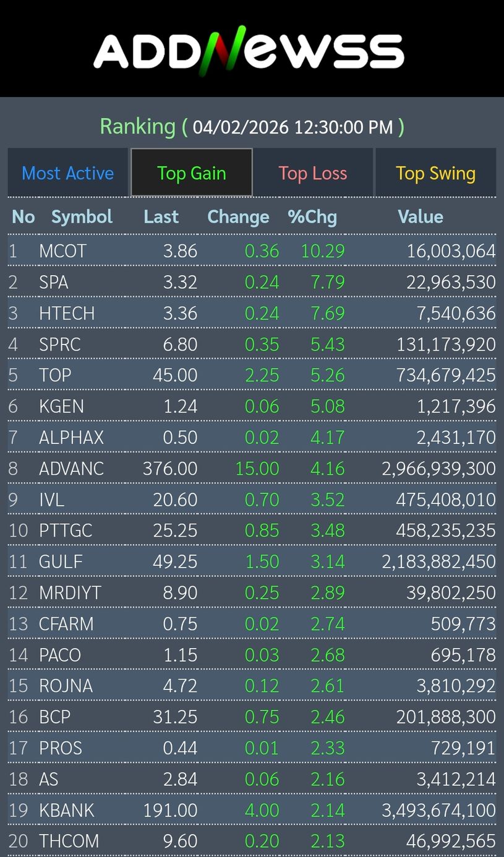Click the Change column header
This screenshot has height=857, width=504.
238,217
